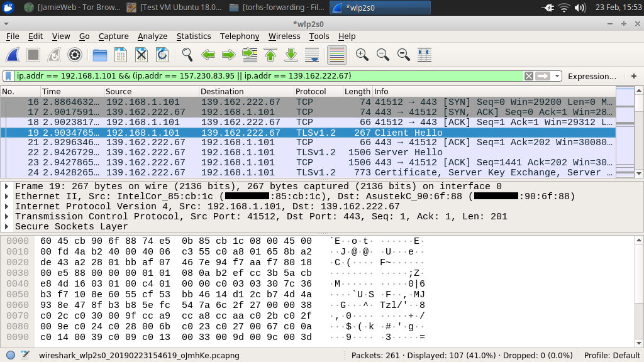The image size is (644, 362).
Task: Open the Analyze menu
Action: click(152, 36)
